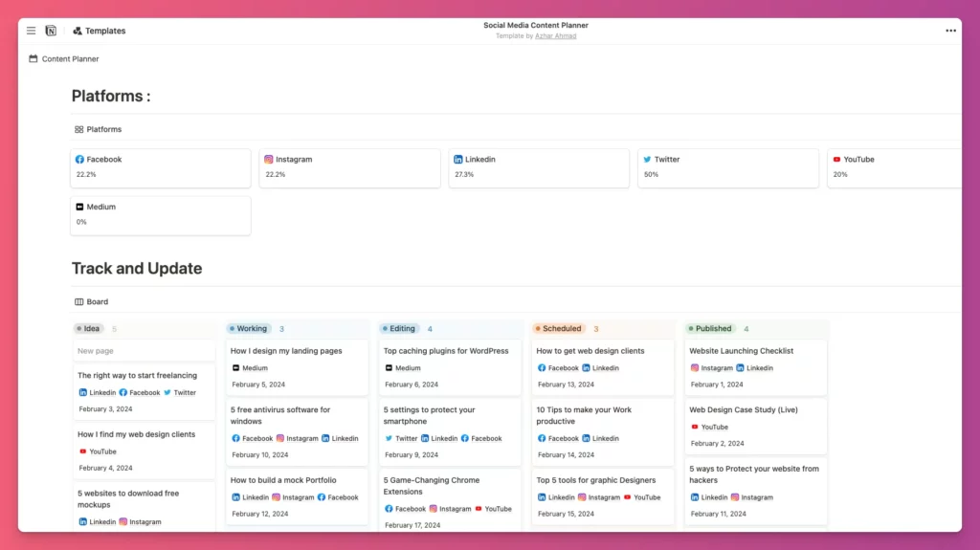The height and width of the screenshot is (550, 980).
Task: Click the YouTube platform card icon
Action: (836, 160)
